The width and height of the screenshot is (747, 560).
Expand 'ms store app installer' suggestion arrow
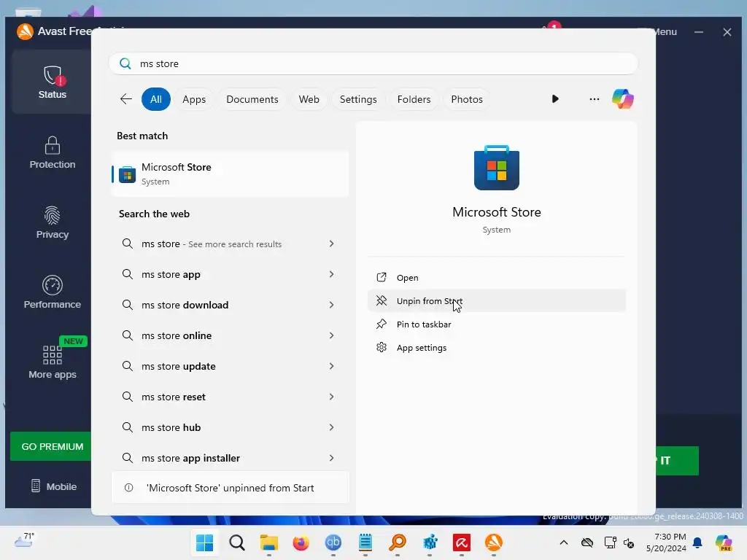[332, 458]
